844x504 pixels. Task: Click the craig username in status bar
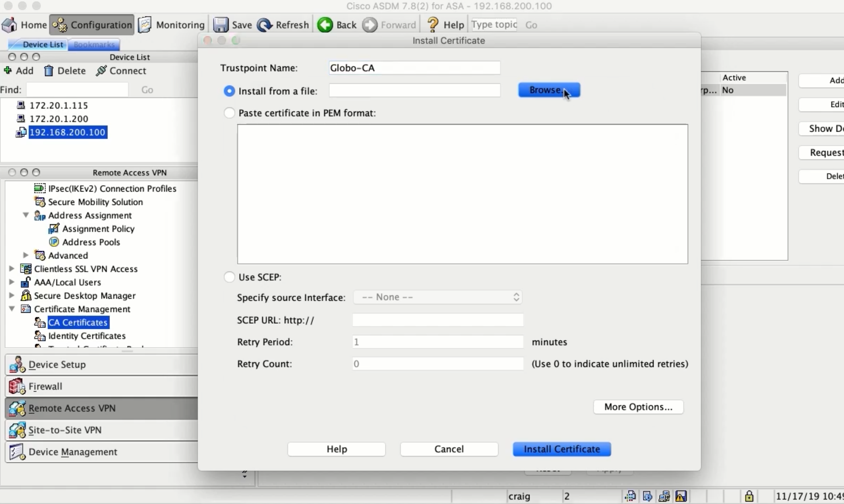[519, 496]
